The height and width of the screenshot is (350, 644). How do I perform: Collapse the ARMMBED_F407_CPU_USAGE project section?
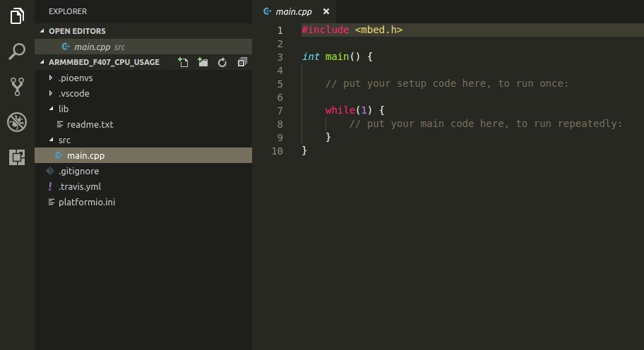point(42,62)
